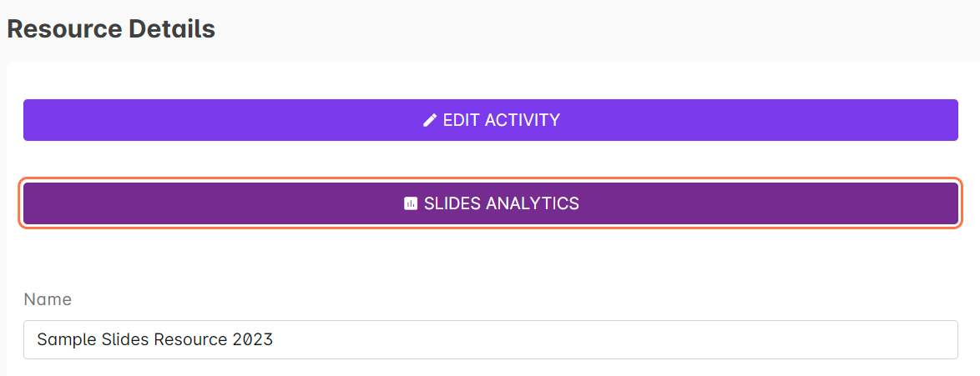Open the Edit Activity button
Viewport: 980px width, 376px height.
[x=490, y=120]
